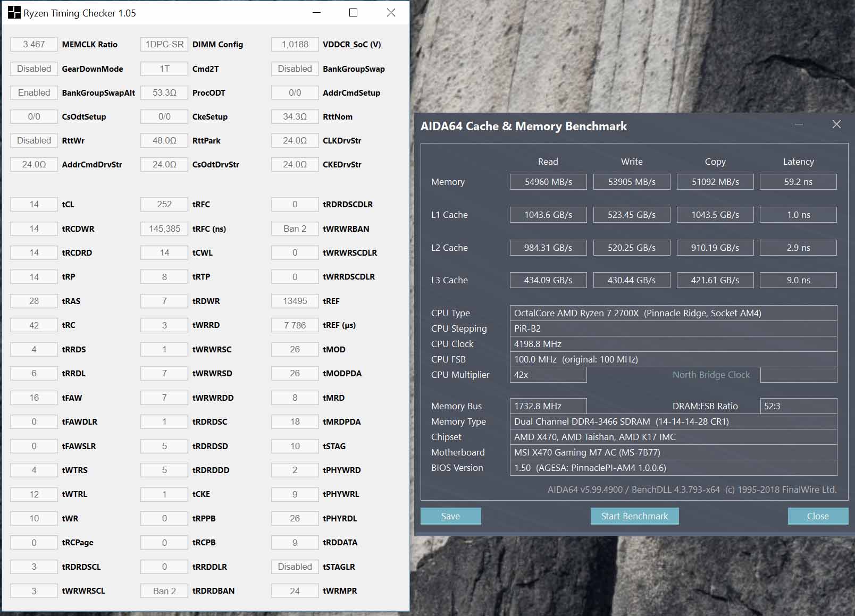Maximize the Ryzen Timing Checker window
This screenshot has width=855, height=616.
(x=353, y=13)
